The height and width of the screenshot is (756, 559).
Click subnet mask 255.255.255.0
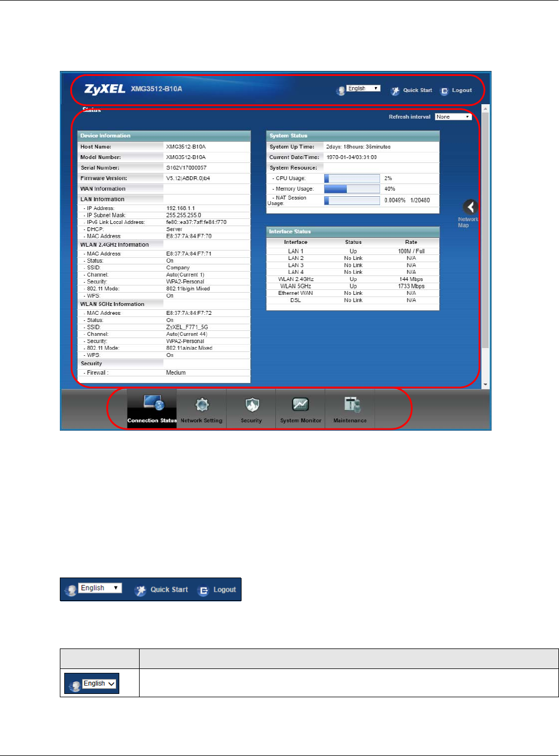pyautogui.click(x=184, y=215)
